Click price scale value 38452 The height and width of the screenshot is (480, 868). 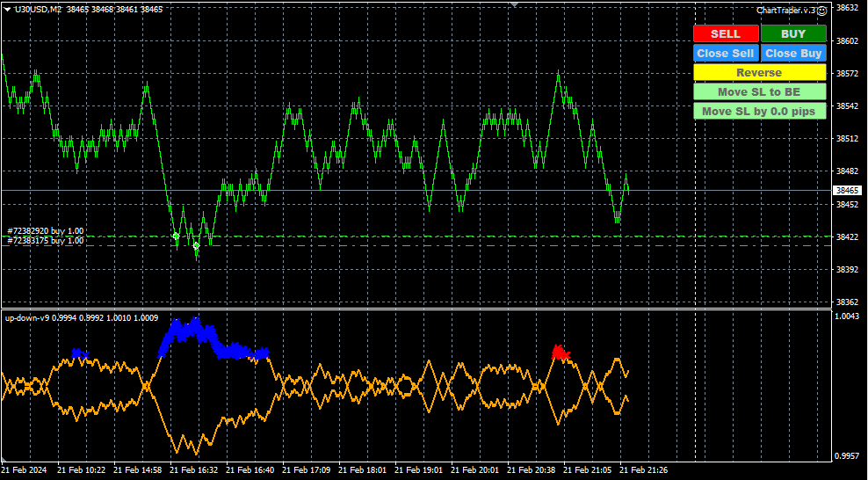[x=847, y=204]
